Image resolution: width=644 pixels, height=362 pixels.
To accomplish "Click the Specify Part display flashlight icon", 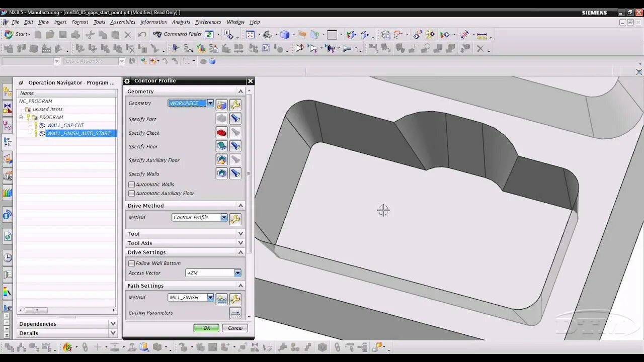I will click(235, 119).
